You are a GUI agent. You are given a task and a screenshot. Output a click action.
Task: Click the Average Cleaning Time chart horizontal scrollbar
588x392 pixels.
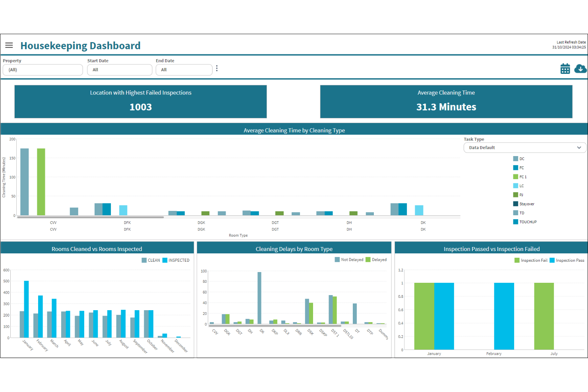(x=91, y=217)
